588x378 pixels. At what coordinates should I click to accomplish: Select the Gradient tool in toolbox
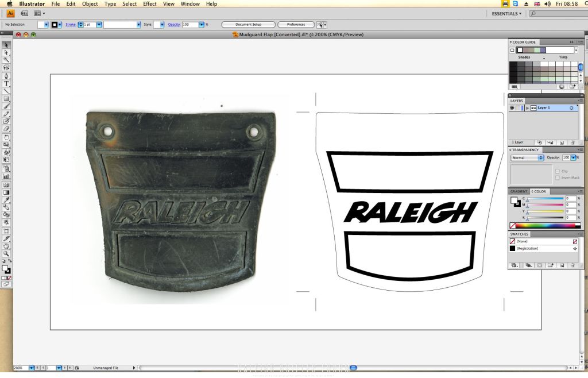6,192
